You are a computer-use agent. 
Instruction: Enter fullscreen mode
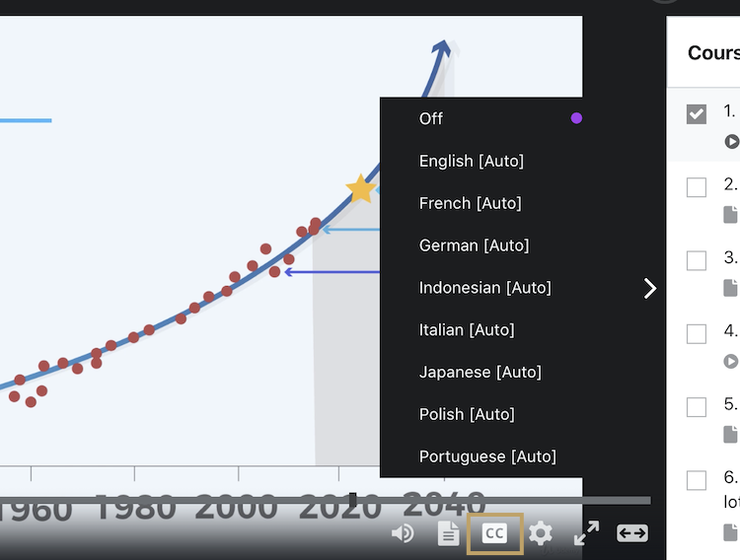pos(586,533)
